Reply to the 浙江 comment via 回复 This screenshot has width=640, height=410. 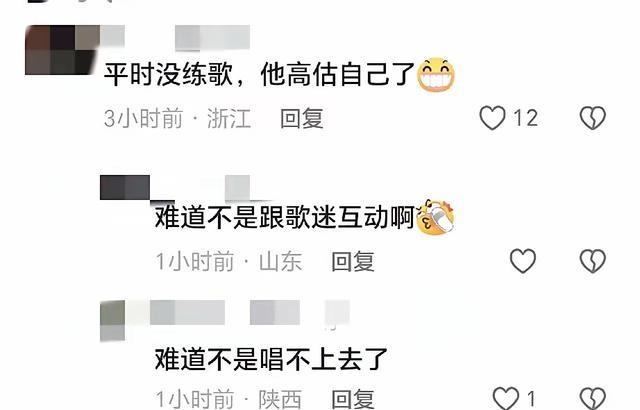[302, 119]
